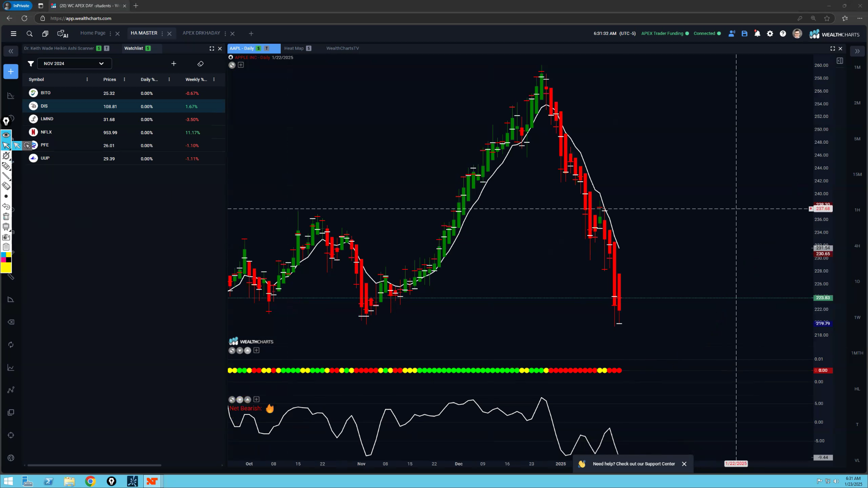The width and height of the screenshot is (868, 488).
Task: Click the Connected status indicator
Action: (x=707, y=33)
